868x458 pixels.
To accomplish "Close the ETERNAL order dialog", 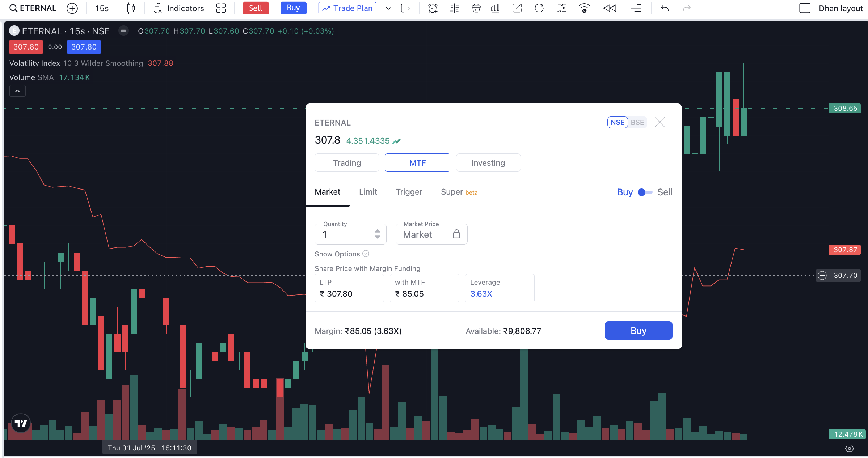I will pos(660,122).
